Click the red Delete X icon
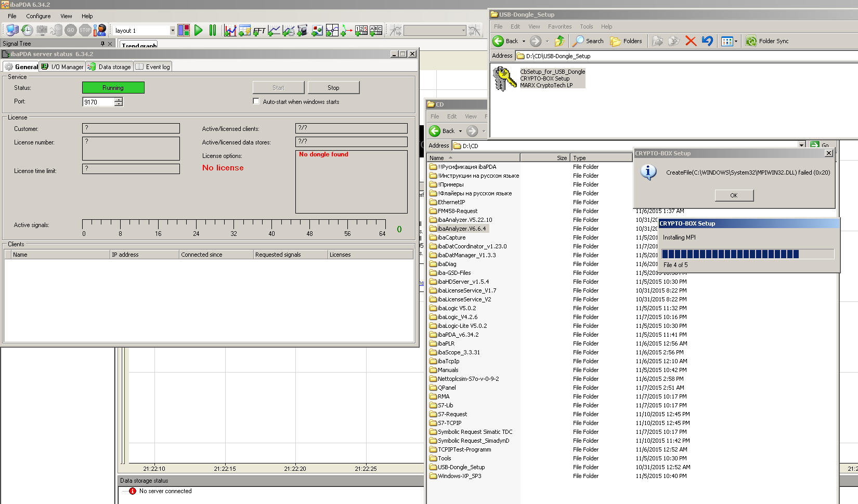The width and height of the screenshot is (858, 504). pos(691,41)
